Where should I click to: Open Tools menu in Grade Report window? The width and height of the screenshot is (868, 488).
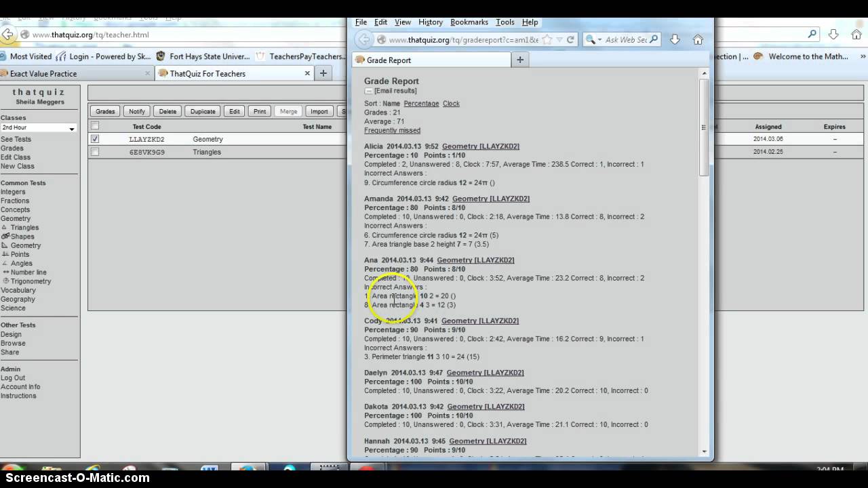(505, 22)
